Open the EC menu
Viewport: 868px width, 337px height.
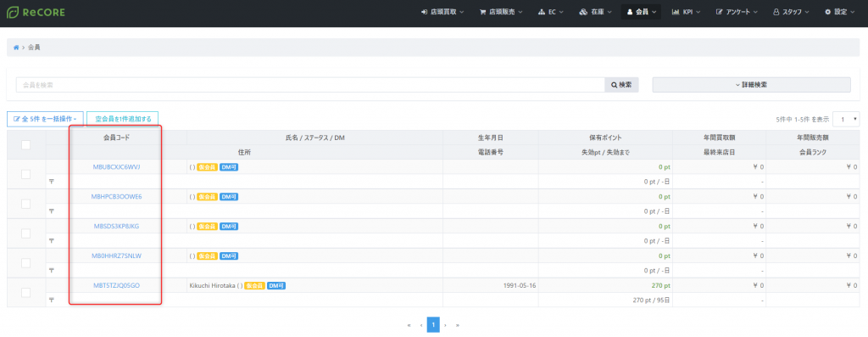[551, 12]
